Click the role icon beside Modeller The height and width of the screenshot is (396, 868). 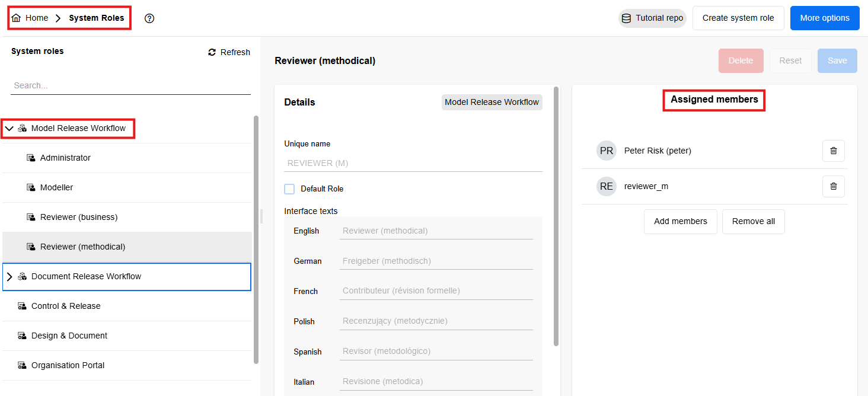31,187
